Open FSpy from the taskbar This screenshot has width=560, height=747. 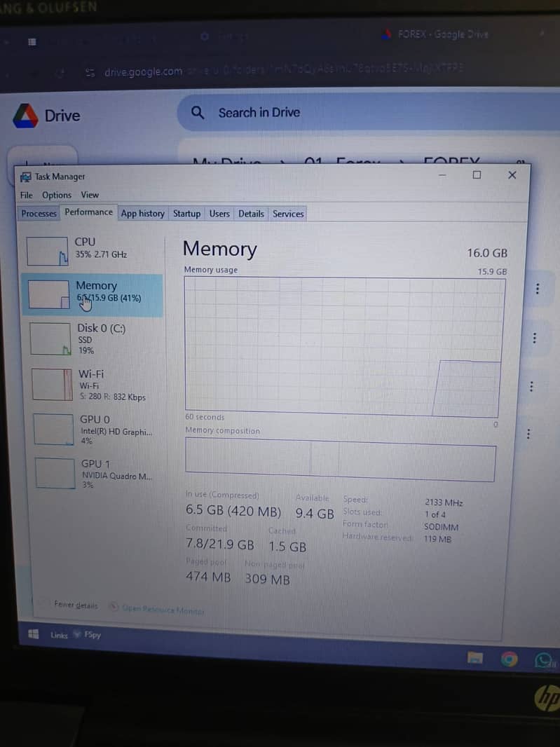tap(88, 635)
